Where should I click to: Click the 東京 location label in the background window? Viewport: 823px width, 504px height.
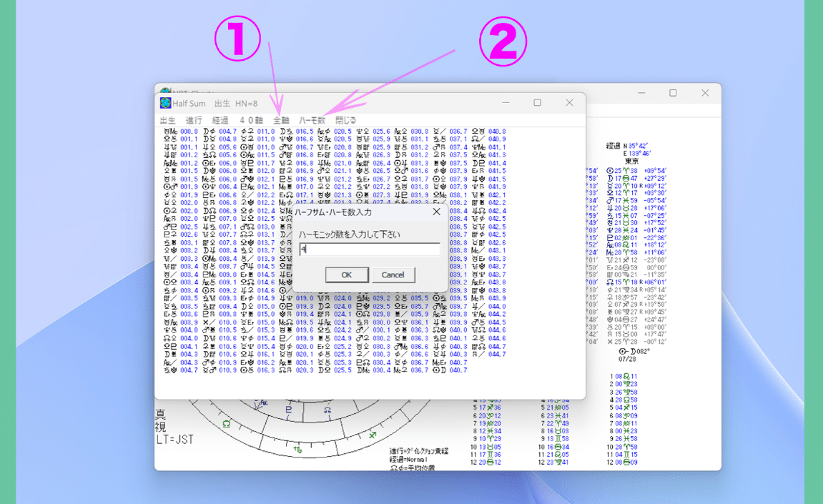[632, 161]
